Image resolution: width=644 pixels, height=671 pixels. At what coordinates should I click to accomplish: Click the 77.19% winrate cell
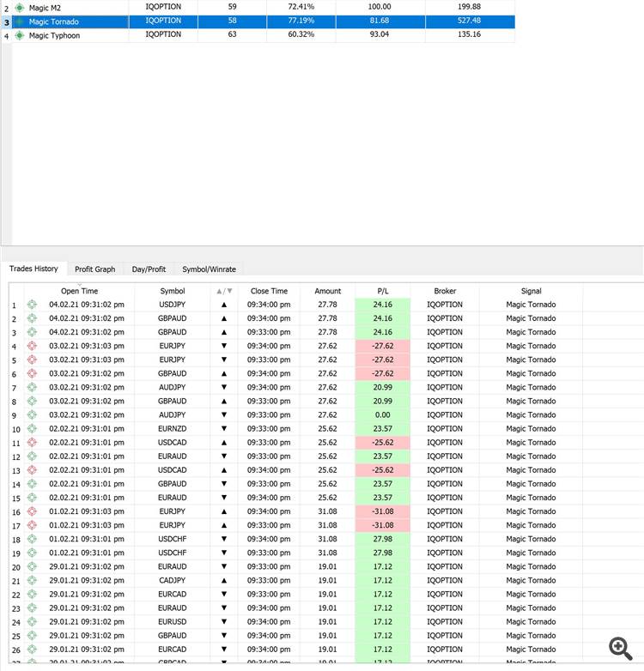pos(301,21)
